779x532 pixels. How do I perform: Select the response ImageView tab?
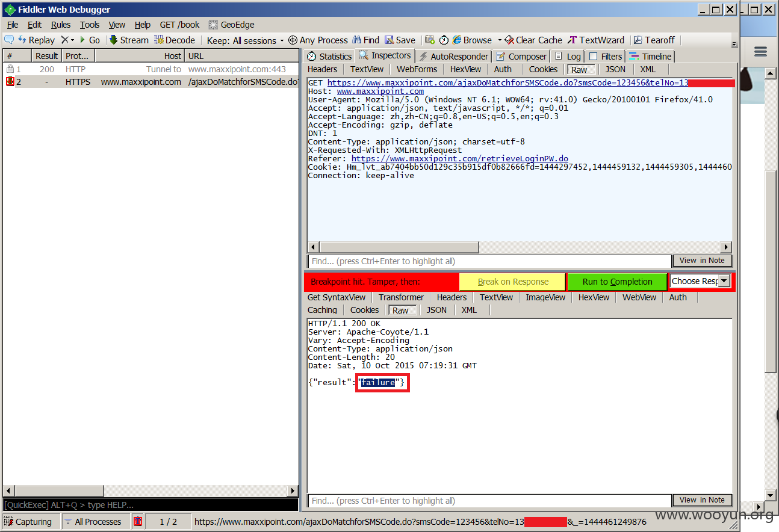click(545, 297)
